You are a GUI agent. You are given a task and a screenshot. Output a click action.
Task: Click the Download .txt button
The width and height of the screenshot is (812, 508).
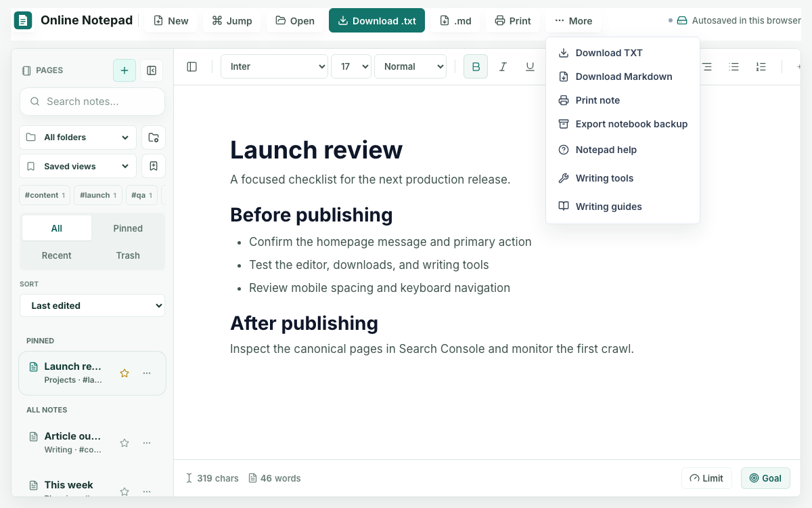(377, 20)
